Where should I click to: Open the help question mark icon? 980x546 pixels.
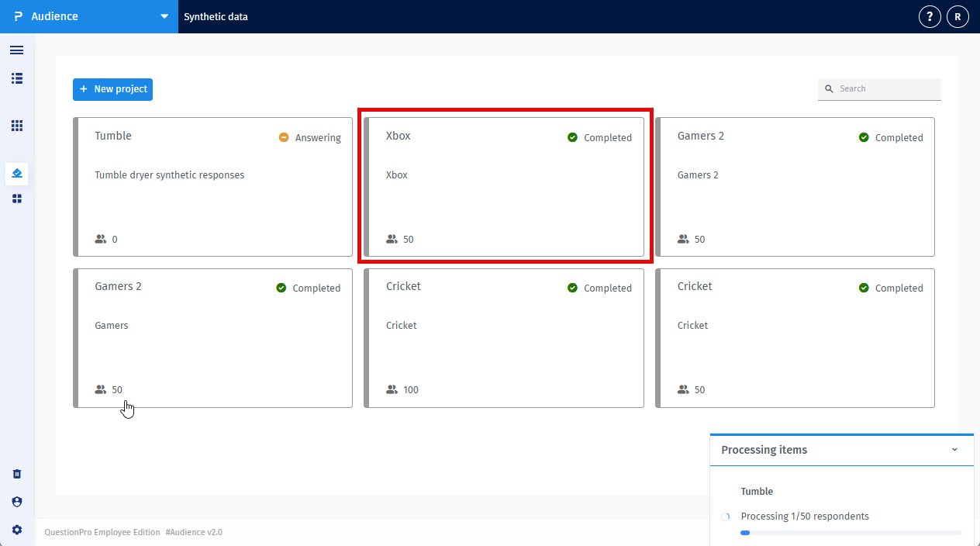pos(930,16)
